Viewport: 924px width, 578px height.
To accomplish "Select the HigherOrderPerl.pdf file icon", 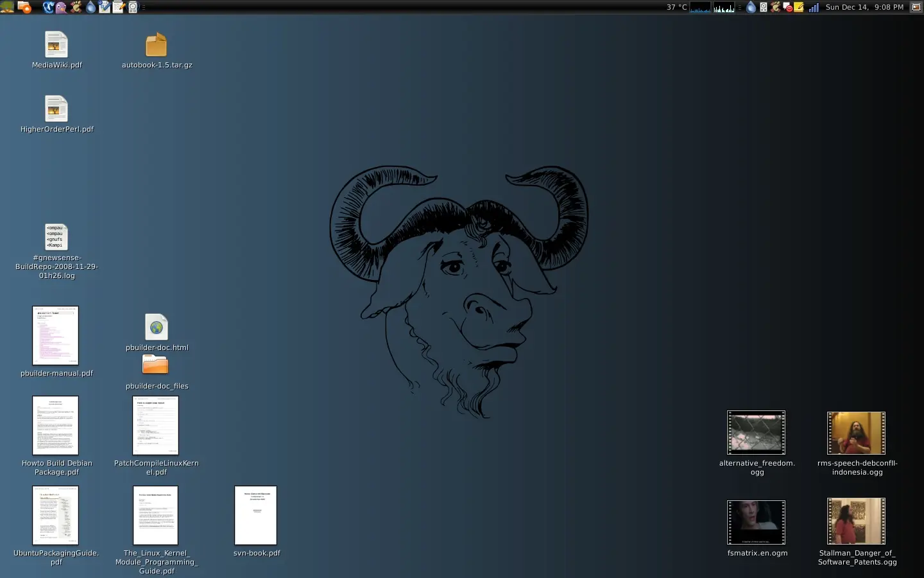I will click(x=56, y=109).
